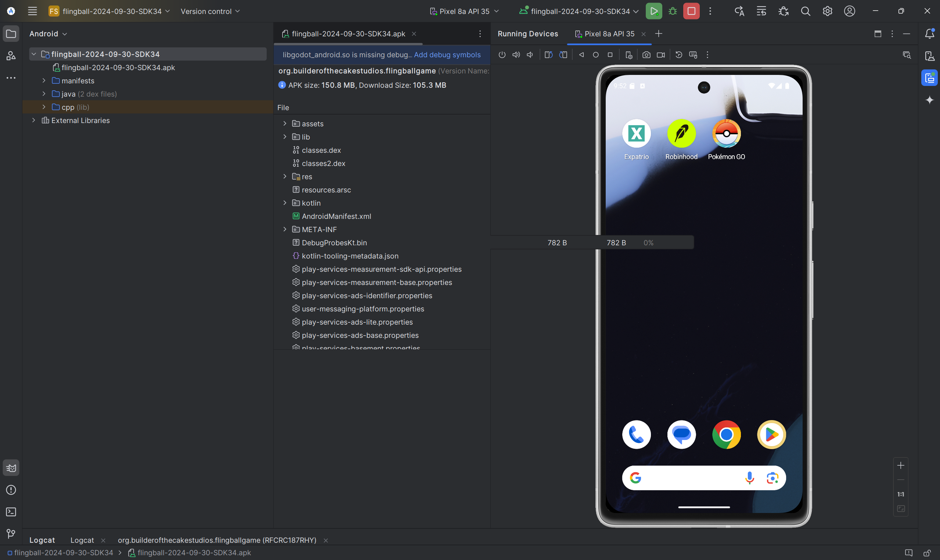Open emulator display settings icon

(629, 55)
